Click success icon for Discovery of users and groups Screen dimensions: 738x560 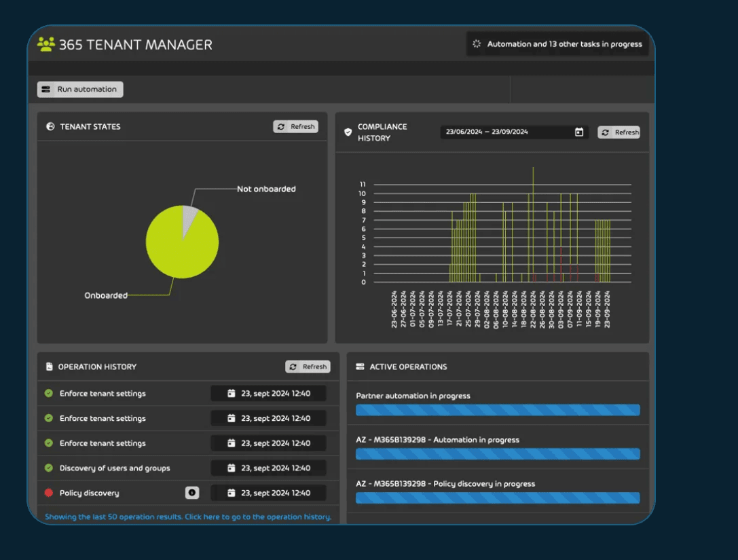point(48,468)
